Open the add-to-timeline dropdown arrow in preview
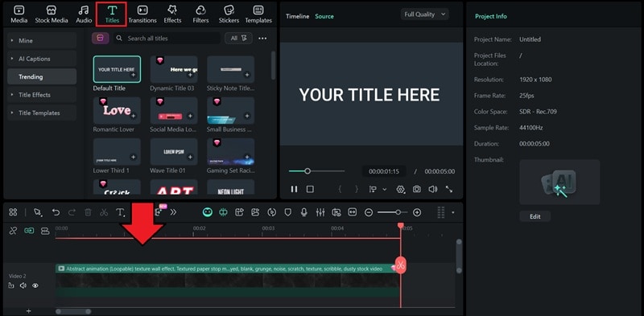 385,189
